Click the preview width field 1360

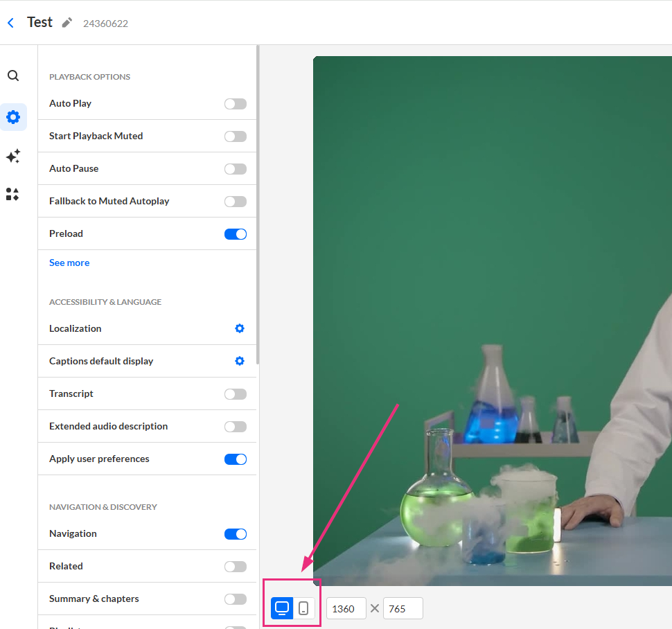[x=346, y=608]
